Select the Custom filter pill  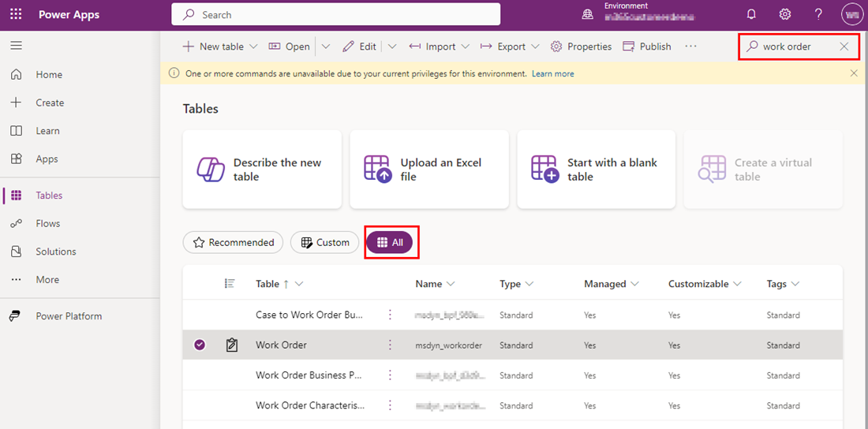324,242
